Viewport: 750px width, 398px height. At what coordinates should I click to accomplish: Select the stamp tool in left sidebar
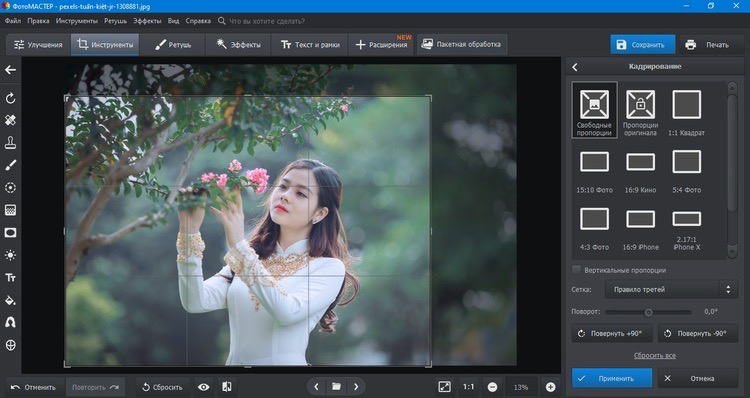11,143
